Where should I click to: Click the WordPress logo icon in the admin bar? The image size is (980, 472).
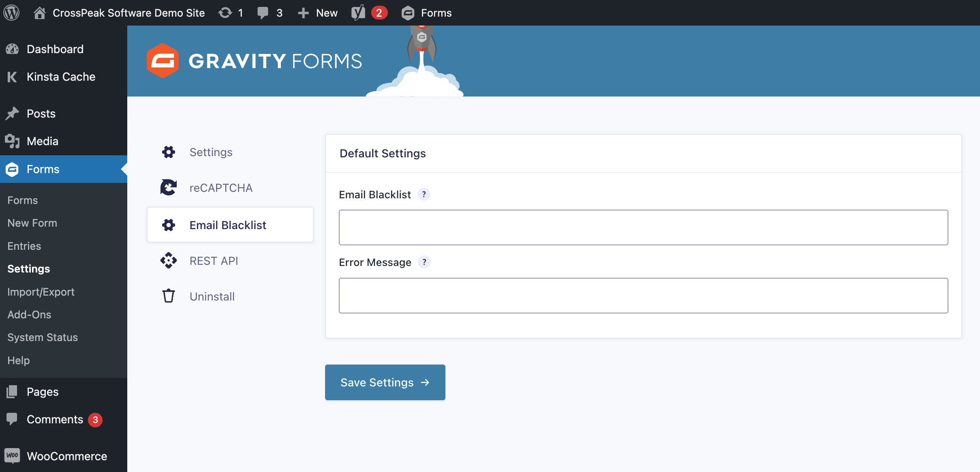coord(12,13)
